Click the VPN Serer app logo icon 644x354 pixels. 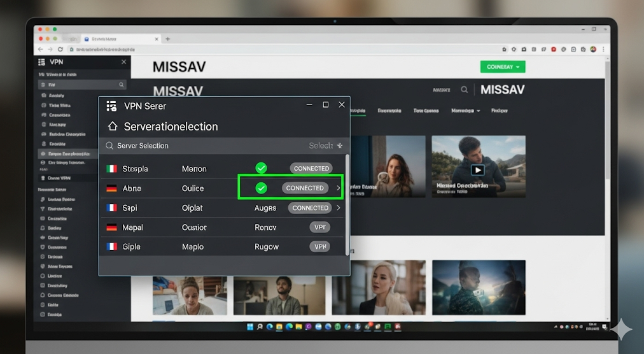click(x=112, y=105)
